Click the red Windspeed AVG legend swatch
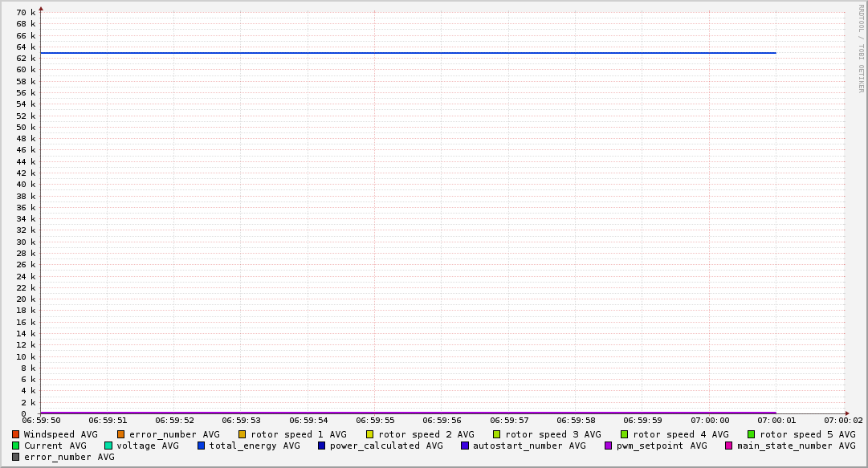868x468 pixels. [x=16, y=434]
